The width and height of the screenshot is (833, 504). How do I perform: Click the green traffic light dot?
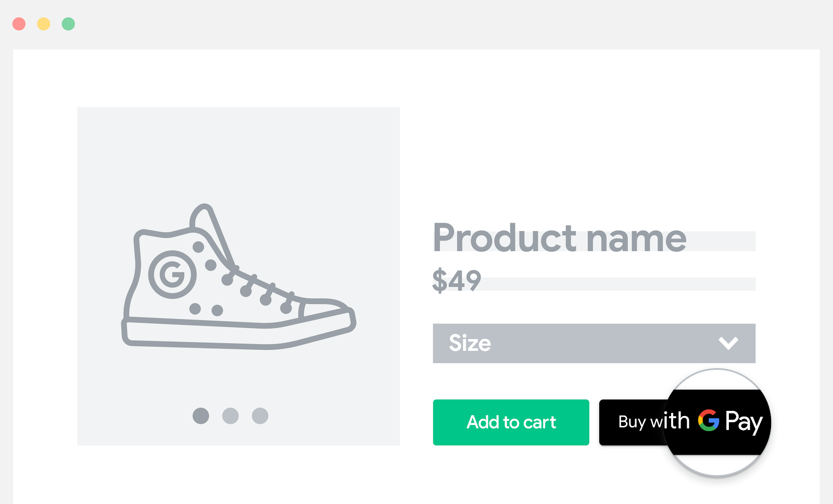(x=68, y=23)
